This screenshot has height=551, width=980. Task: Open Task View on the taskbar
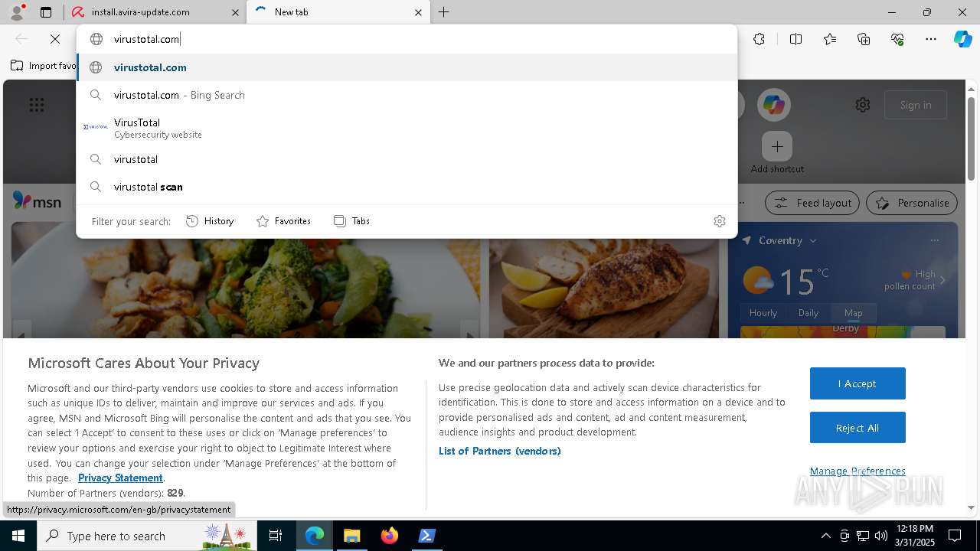[x=276, y=536]
